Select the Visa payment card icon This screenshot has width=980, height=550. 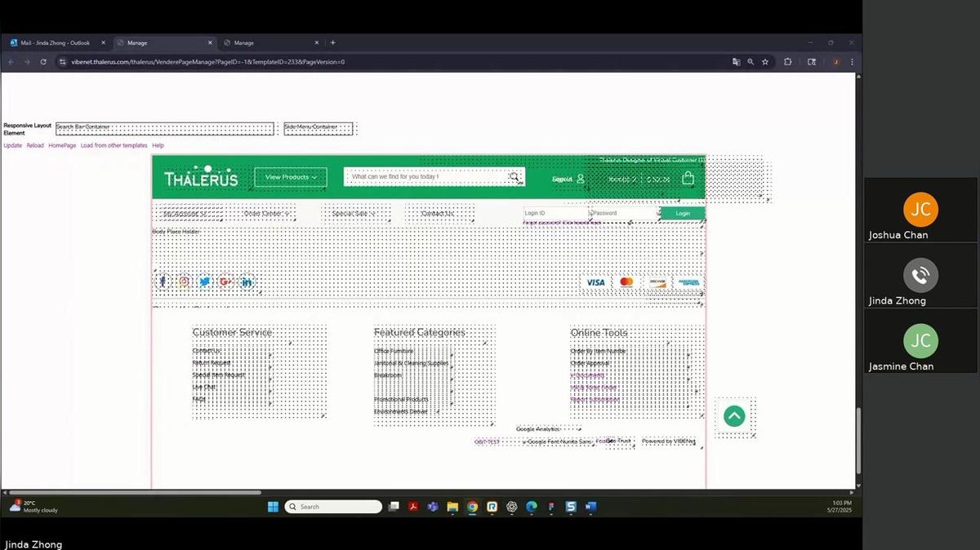point(595,282)
